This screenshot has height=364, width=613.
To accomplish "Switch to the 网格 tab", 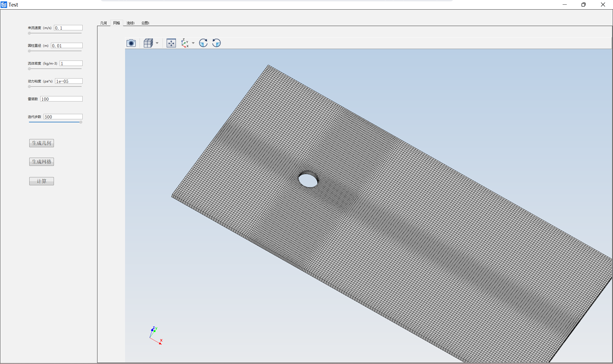I will tap(117, 23).
